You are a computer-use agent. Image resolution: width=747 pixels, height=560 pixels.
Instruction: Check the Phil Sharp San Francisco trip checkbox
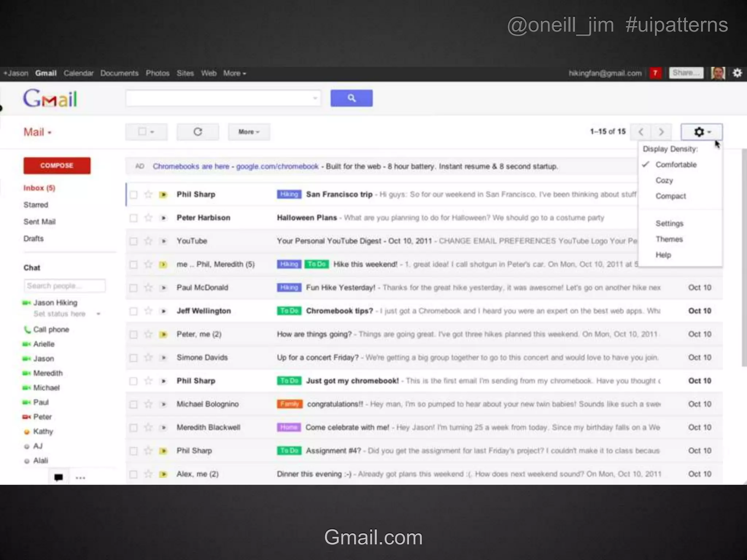point(133,195)
